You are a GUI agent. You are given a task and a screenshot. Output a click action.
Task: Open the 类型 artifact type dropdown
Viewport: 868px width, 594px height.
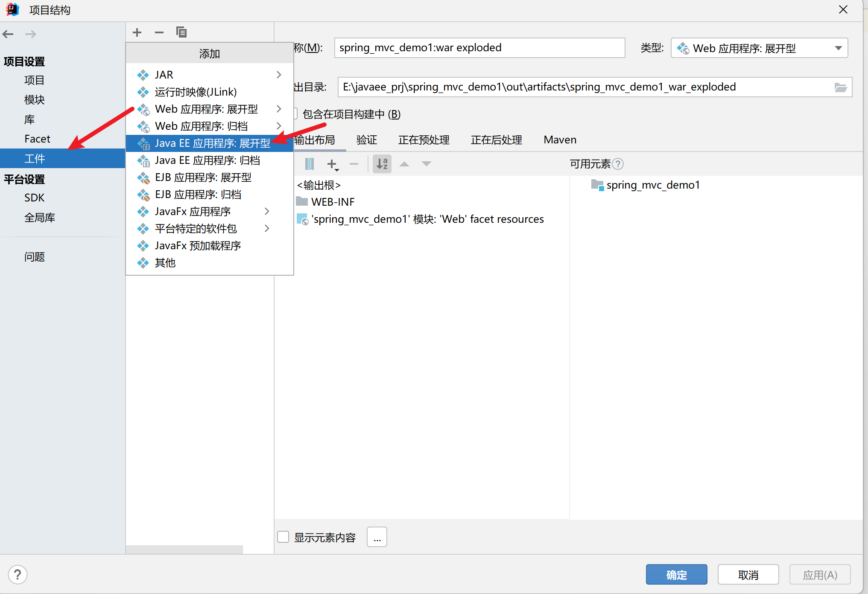759,48
